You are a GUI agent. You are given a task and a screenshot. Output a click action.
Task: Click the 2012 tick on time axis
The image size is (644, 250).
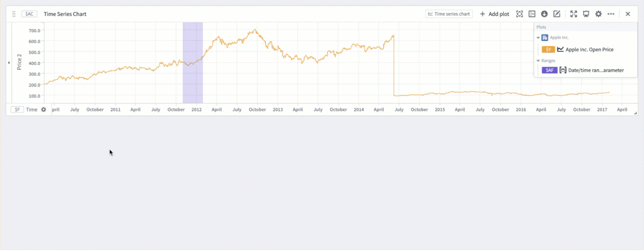click(196, 110)
